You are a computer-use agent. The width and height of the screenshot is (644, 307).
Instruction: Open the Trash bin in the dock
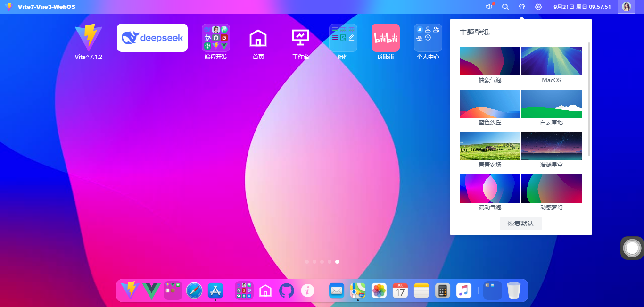click(x=514, y=290)
